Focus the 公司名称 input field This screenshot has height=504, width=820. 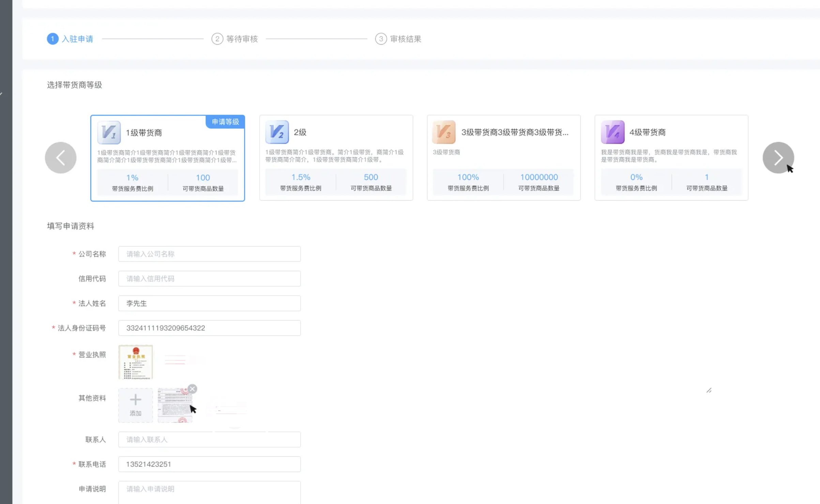coord(209,254)
